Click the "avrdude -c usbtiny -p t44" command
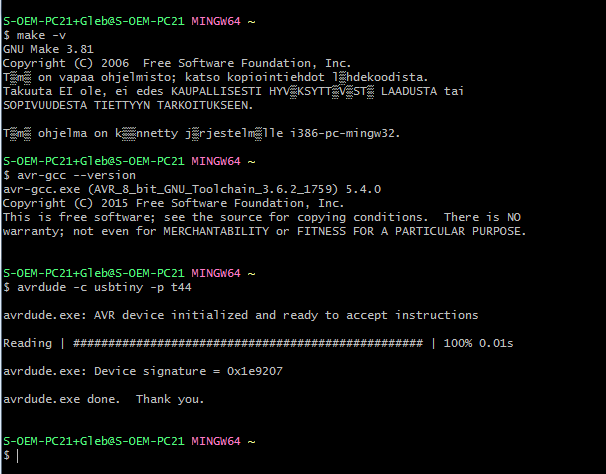This screenshot has height=474, width=606. pyautogui.click(x=96, y=286)
